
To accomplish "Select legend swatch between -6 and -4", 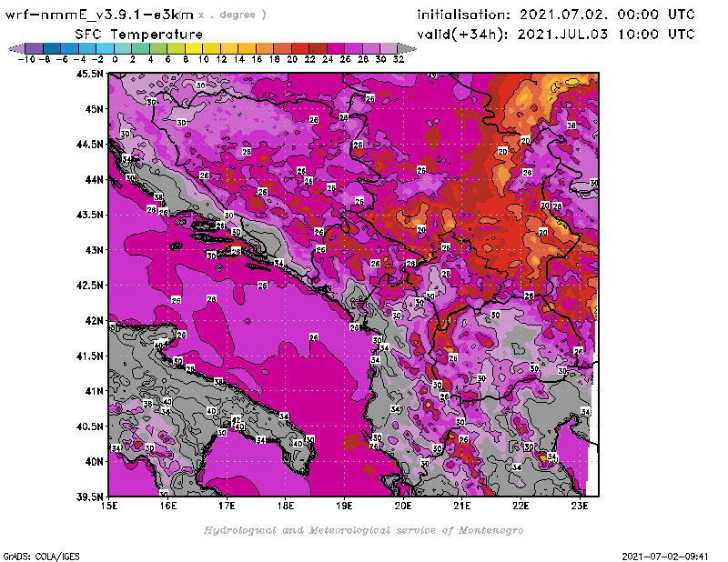I will click(70, 48).
